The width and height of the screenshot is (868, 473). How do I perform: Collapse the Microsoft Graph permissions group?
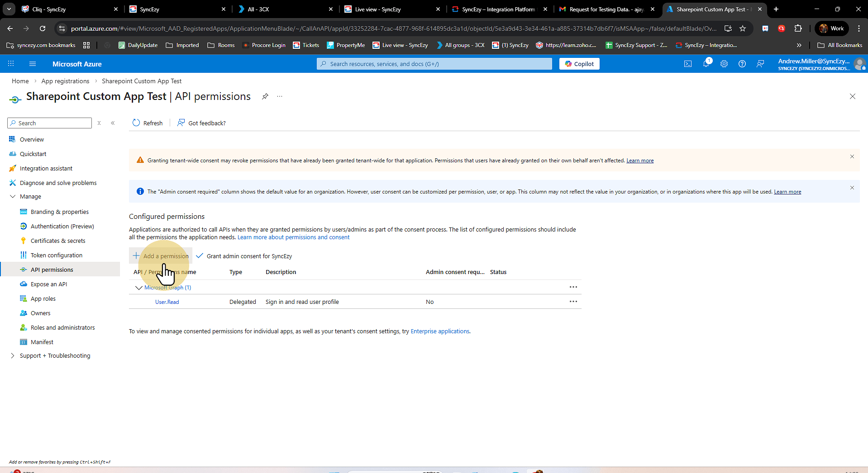tap(138, 288)
